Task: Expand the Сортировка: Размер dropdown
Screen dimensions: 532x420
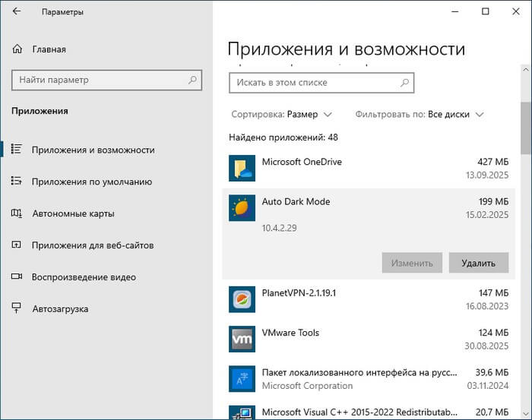Action: pos(282,115)
